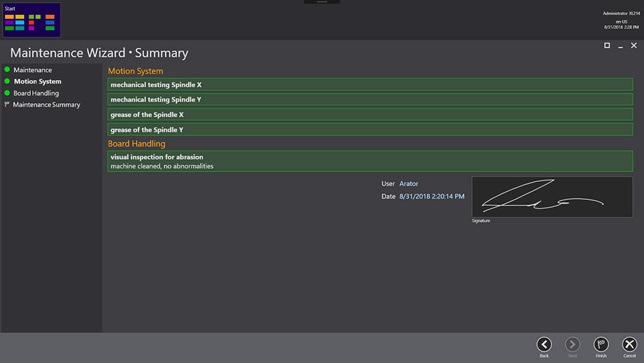The width and height of the screenshot is (644, 363).
Task: Select mechanical testing Spindle X row
Action: tap(370, 84)
